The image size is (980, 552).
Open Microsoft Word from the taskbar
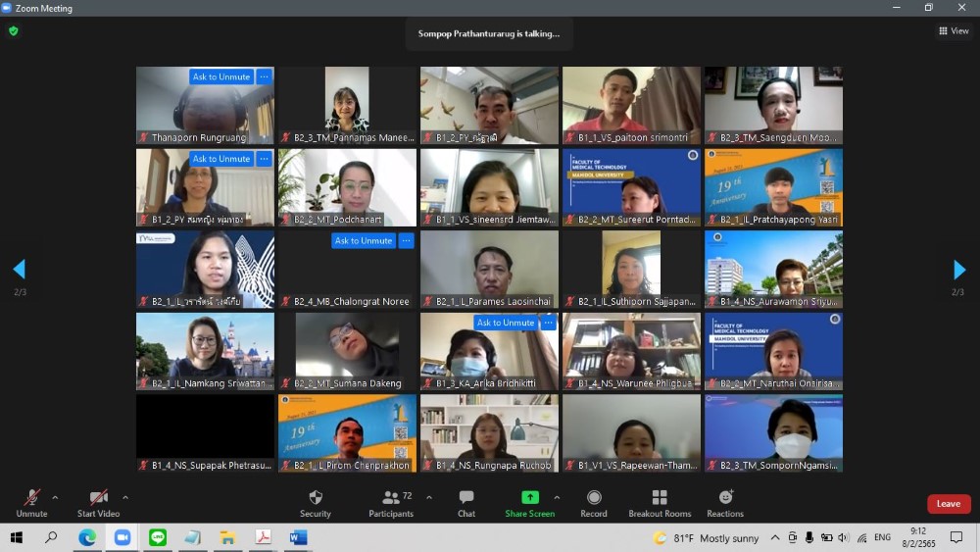298,537
